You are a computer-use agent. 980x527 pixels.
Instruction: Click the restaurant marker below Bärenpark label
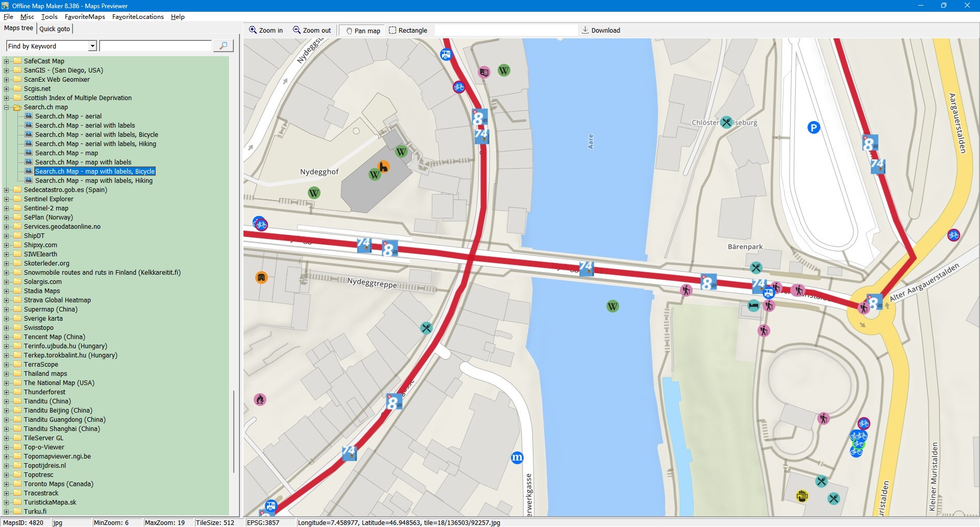coord(756,268)
